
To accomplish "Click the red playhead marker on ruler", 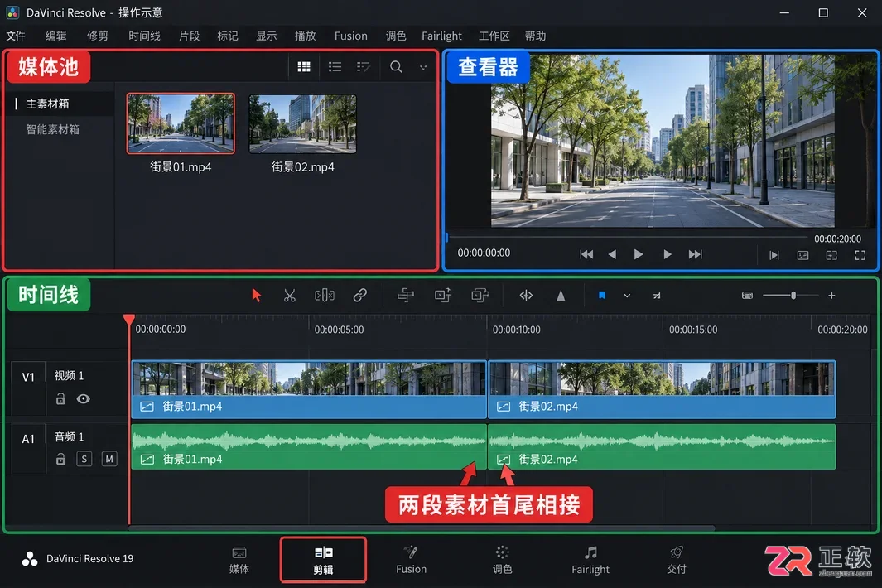I will point(129,321).
